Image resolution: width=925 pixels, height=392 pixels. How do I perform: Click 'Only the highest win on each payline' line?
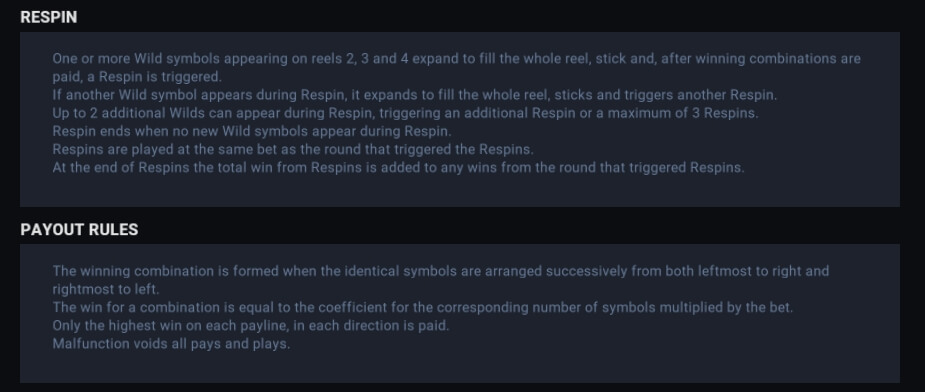pos(251,326)
